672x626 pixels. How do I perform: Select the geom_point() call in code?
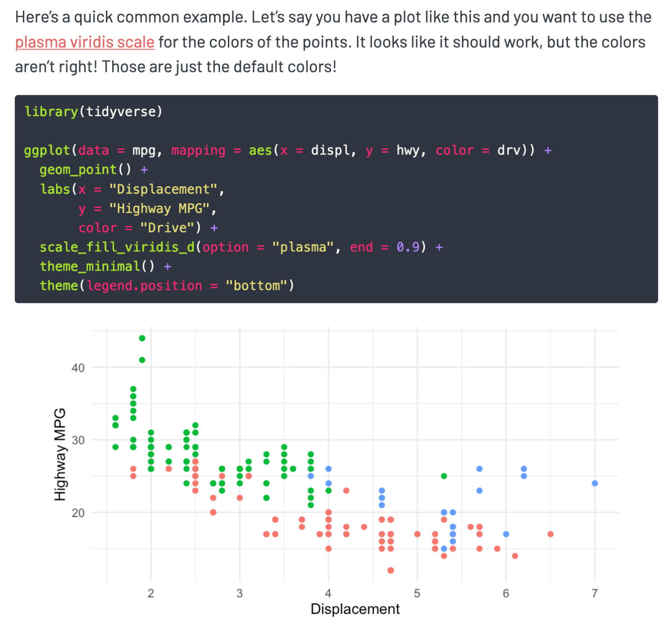[x=86, y=169]
